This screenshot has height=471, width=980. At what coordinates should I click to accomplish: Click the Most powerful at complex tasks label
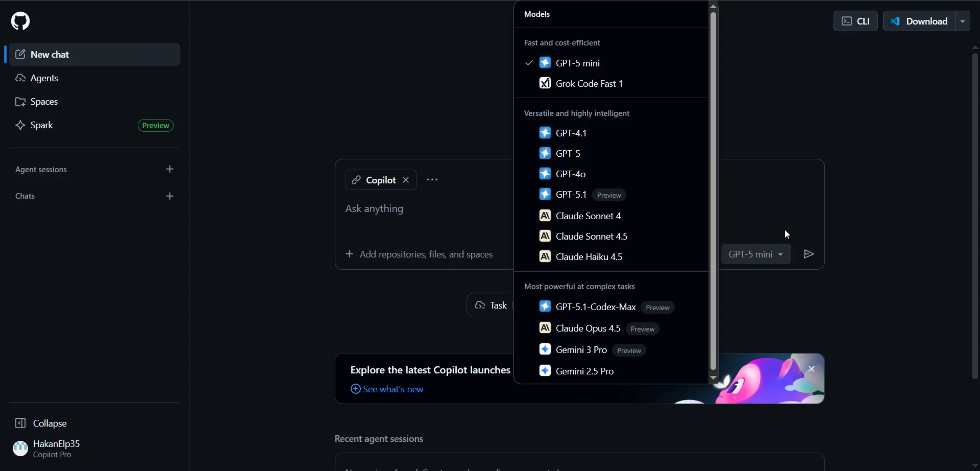pos(579,287)
